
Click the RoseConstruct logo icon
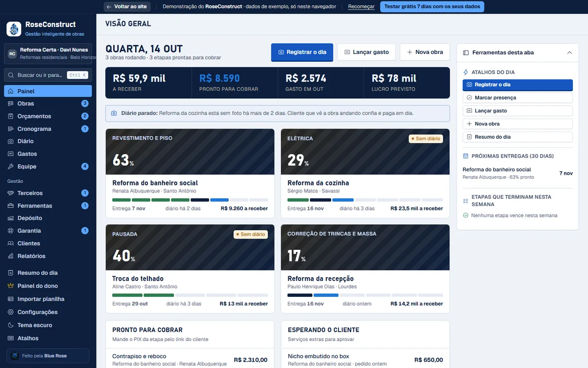(14, 29)
